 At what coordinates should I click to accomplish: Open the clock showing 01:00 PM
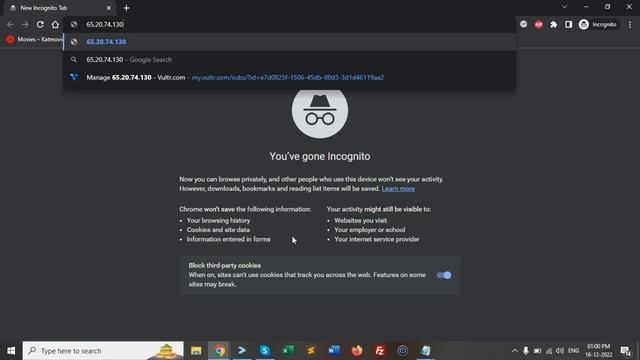(599, 351)
